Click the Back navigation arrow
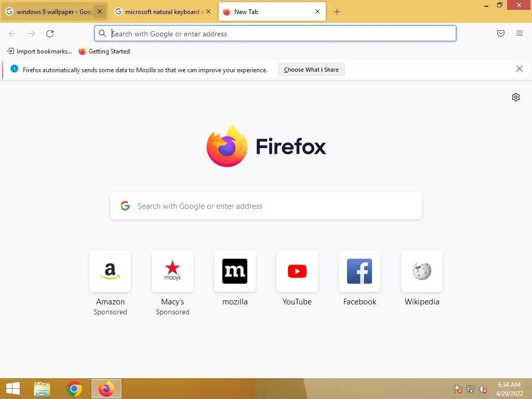The height and width of the screenshot is (399, 532). 12,34
